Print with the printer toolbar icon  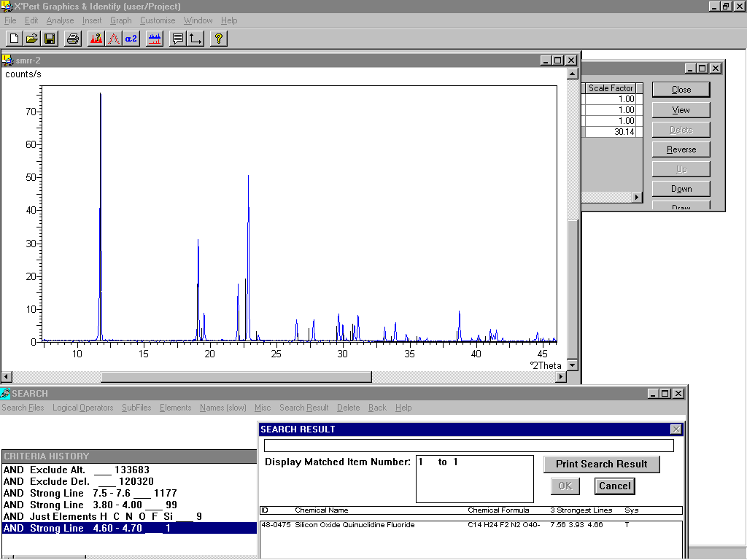pyautogui.click(x=72, y=39)
